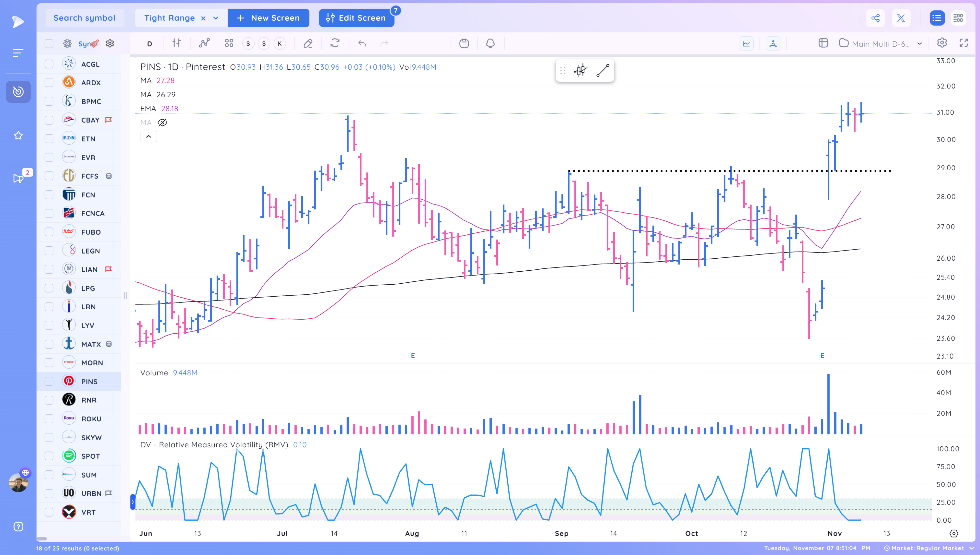Click the refresh sync icon in toolbar

click(x=335, y=43)
